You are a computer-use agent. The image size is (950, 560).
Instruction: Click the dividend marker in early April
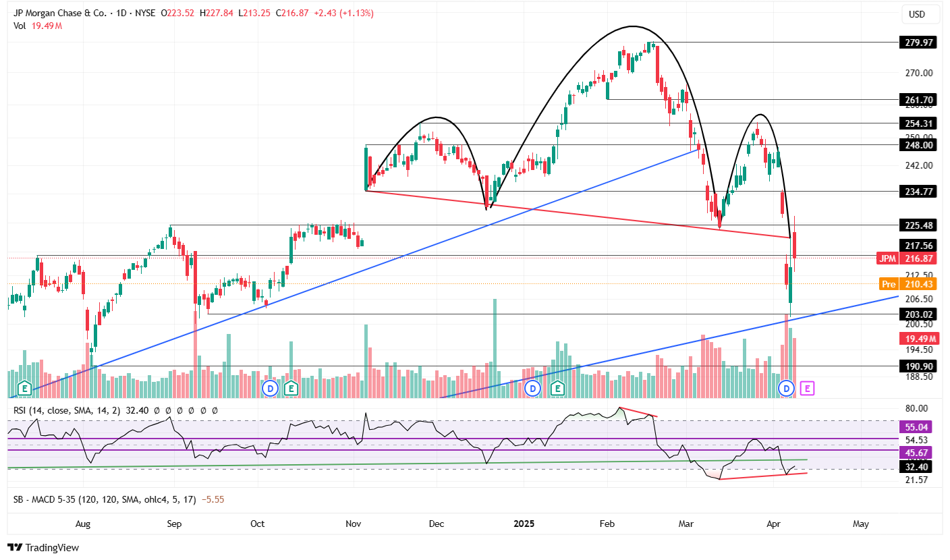[786, 388]
